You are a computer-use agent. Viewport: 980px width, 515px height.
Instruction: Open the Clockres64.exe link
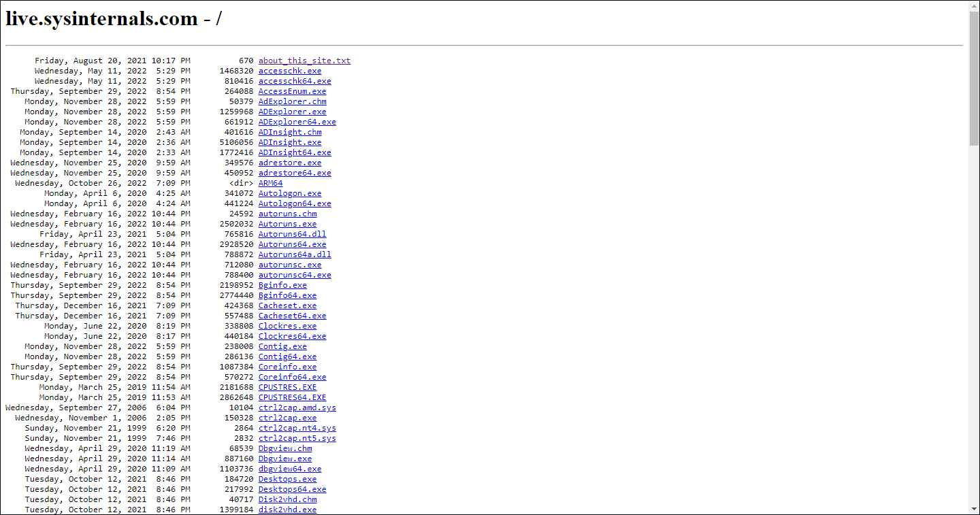coord(291,335)
